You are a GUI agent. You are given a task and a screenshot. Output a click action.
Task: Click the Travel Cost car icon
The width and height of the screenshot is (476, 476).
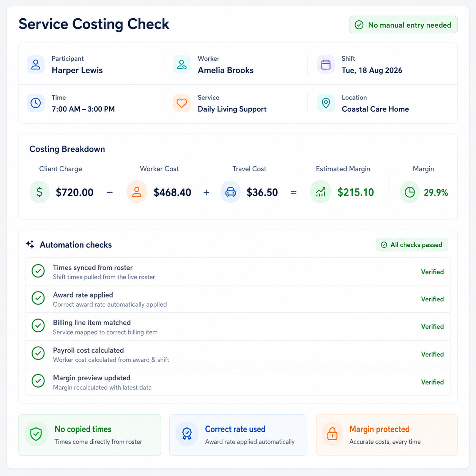(230, 192)
